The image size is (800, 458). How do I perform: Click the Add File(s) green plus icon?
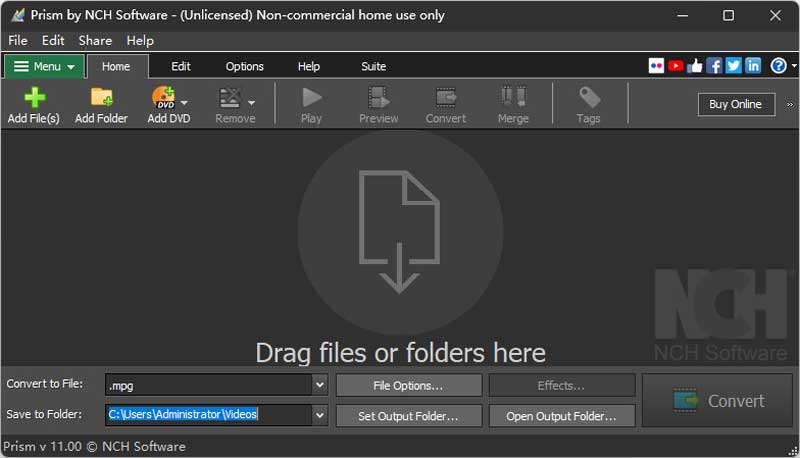pos(34,97)
